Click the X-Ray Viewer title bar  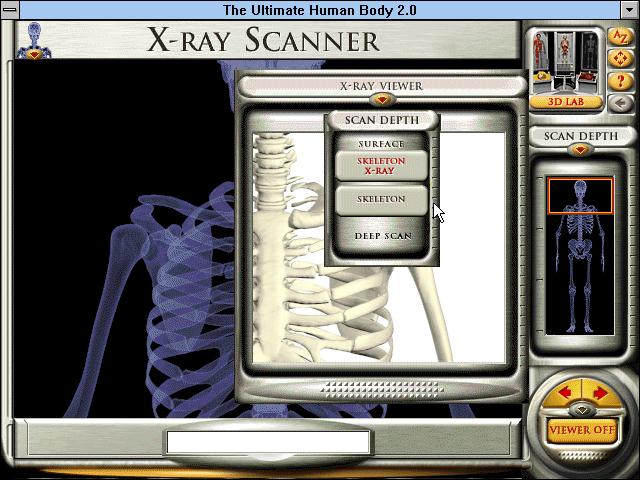click(382, 86)
